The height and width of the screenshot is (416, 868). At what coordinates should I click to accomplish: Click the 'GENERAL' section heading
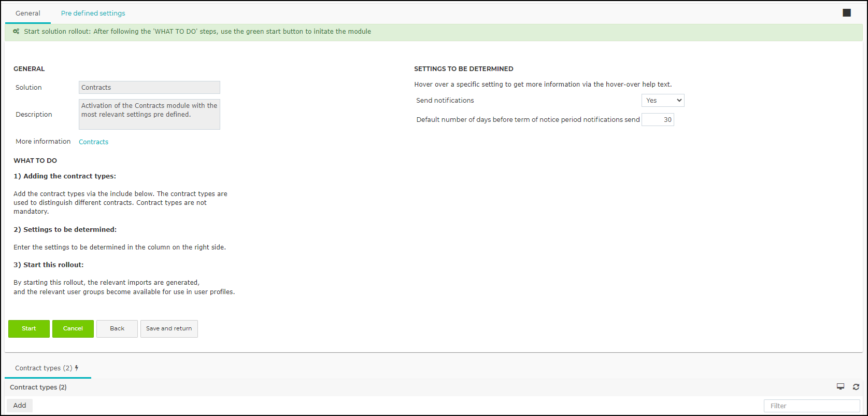(x=29, y=69)
